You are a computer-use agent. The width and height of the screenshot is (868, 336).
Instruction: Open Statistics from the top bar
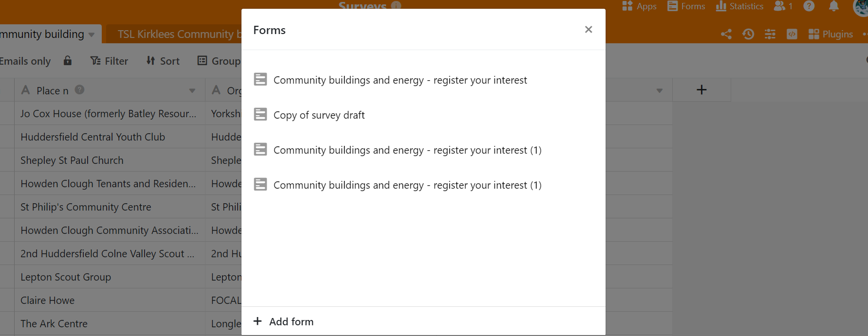(x=739, y=6)
